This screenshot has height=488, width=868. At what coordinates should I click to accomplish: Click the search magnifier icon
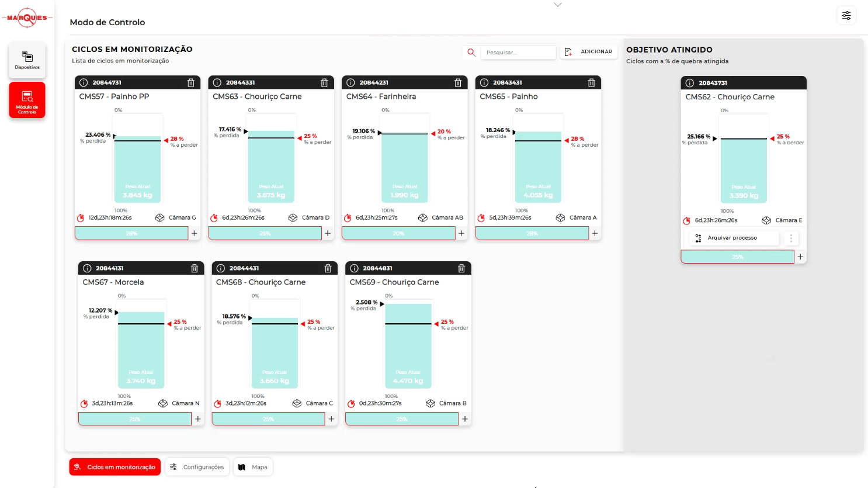[x=471, y=52]
